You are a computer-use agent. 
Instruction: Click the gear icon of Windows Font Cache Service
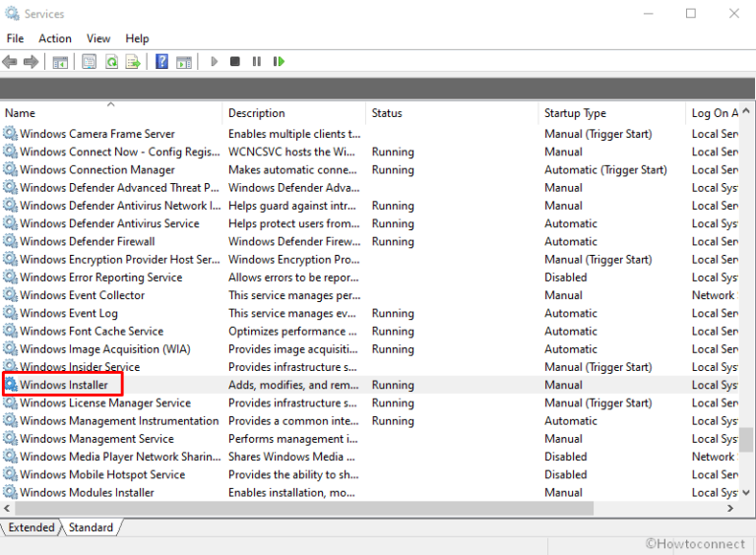[11, 331]
